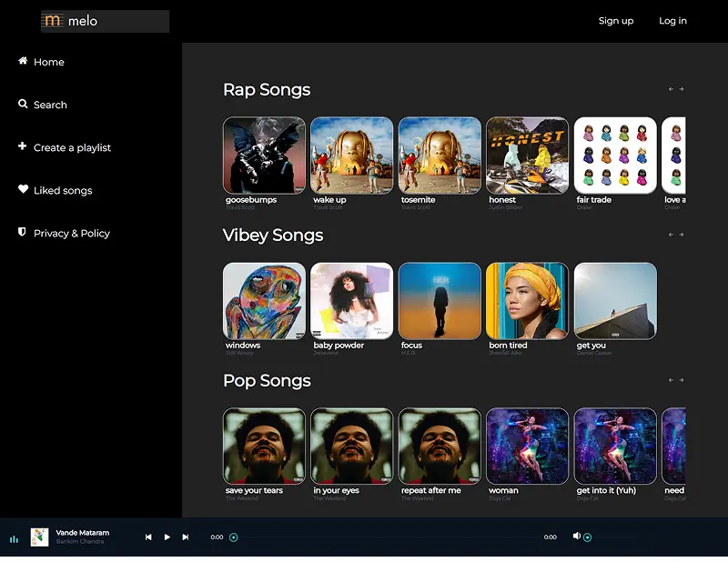This screenshot has width=728, height=562.
Task: Mute audio with the speaker icon
Action: (x=577, y=536)
